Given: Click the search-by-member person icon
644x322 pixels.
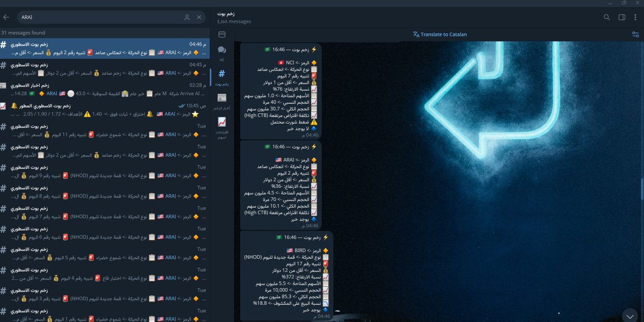Looking at the screenshot, I should tap(186, 17).
